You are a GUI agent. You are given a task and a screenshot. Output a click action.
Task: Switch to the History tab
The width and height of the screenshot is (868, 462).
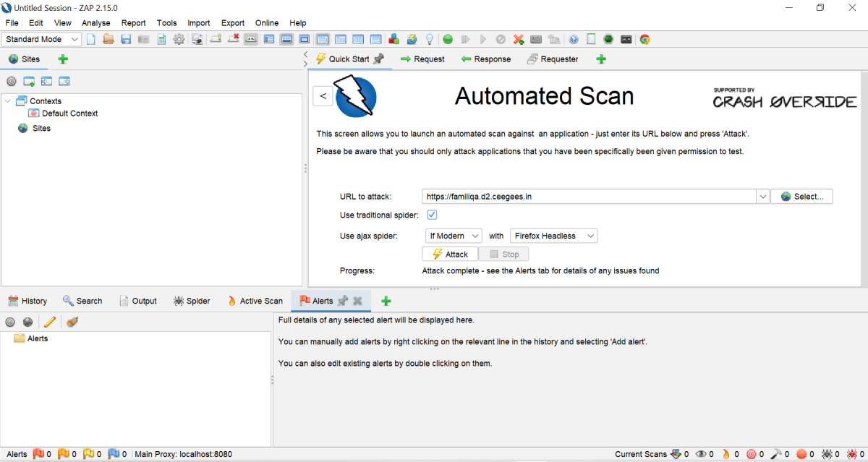click(x=27, y=301)
